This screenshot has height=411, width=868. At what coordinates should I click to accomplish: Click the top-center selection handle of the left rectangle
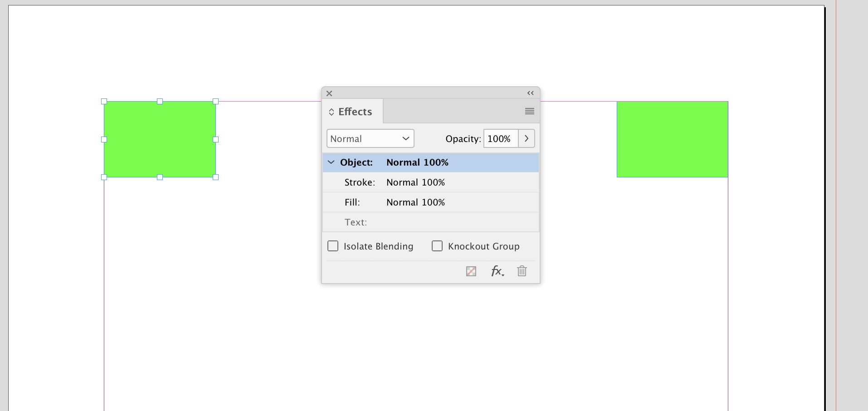(x=160, y=102)
